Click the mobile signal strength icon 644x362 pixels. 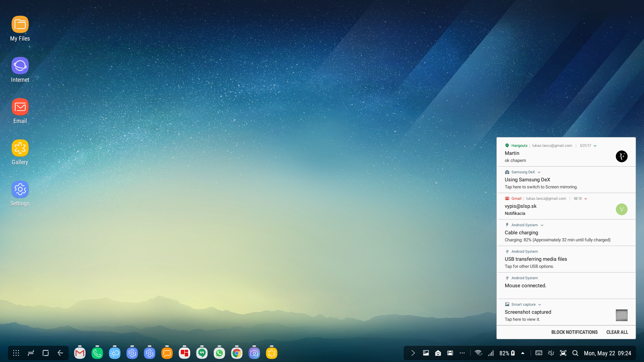coord(491,353)
